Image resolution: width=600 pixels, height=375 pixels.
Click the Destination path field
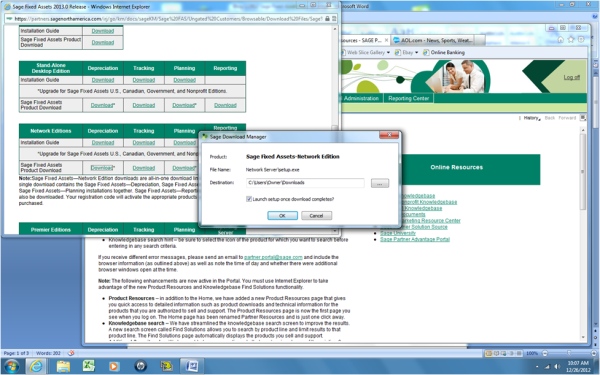pos(305,183)
